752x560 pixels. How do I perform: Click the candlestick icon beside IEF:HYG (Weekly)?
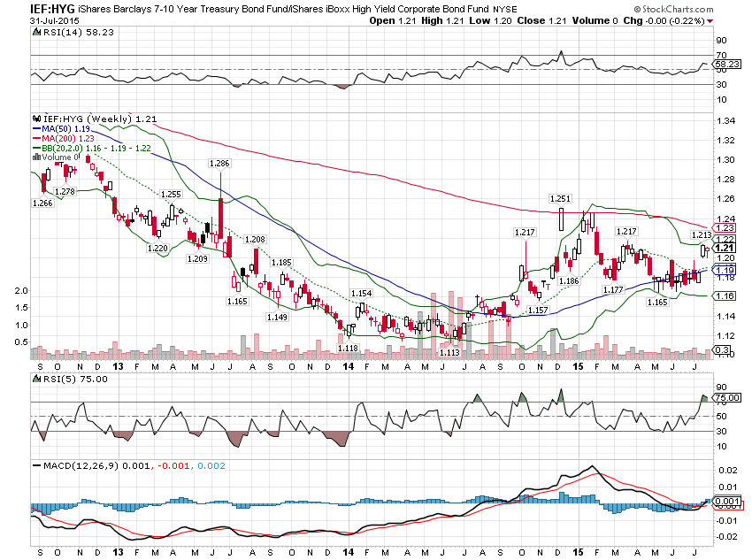pos(36,119)
